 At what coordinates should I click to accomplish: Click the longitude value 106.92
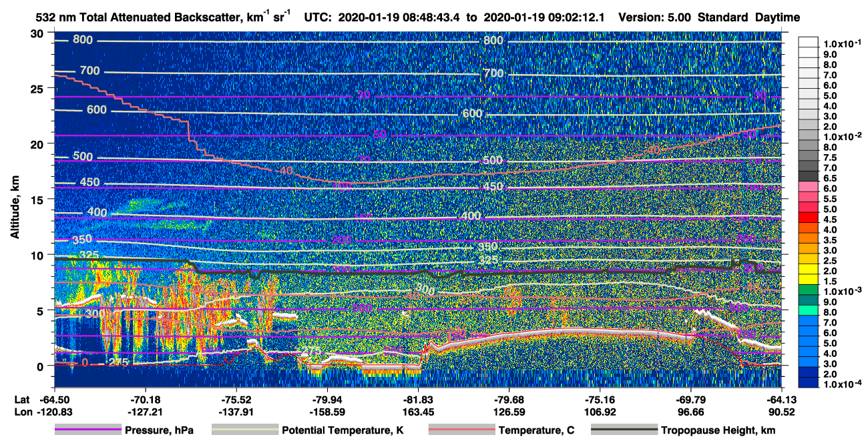[x=600, y=412]
